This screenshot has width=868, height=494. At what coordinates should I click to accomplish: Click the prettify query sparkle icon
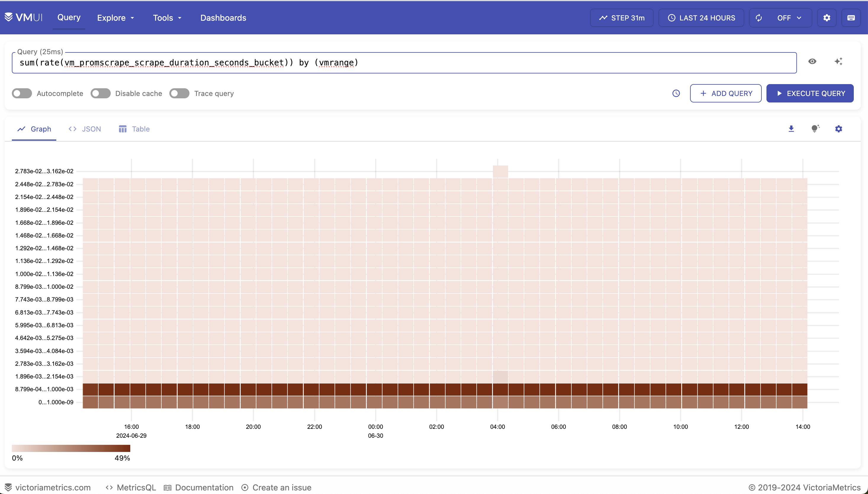pyautogui.click(x=838, y=61)
